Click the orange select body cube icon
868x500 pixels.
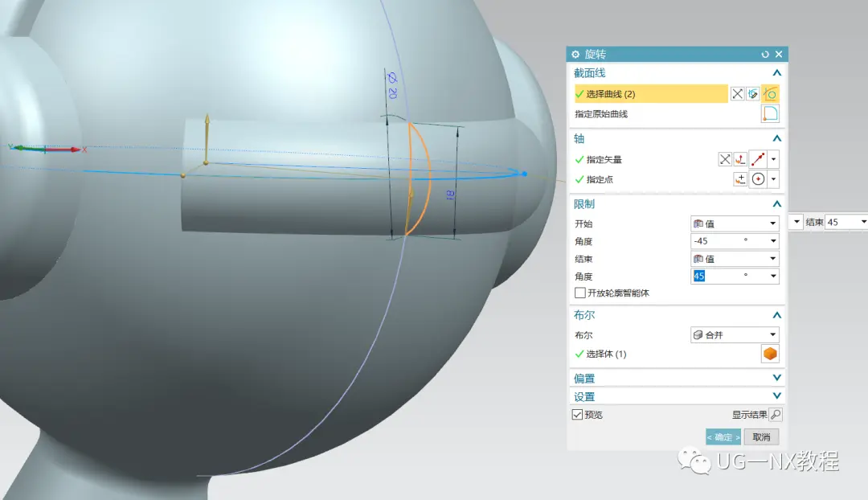[770, 354]
